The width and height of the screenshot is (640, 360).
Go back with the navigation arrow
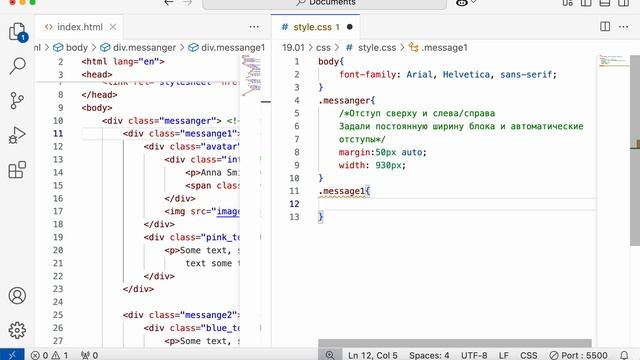point(169,2)
